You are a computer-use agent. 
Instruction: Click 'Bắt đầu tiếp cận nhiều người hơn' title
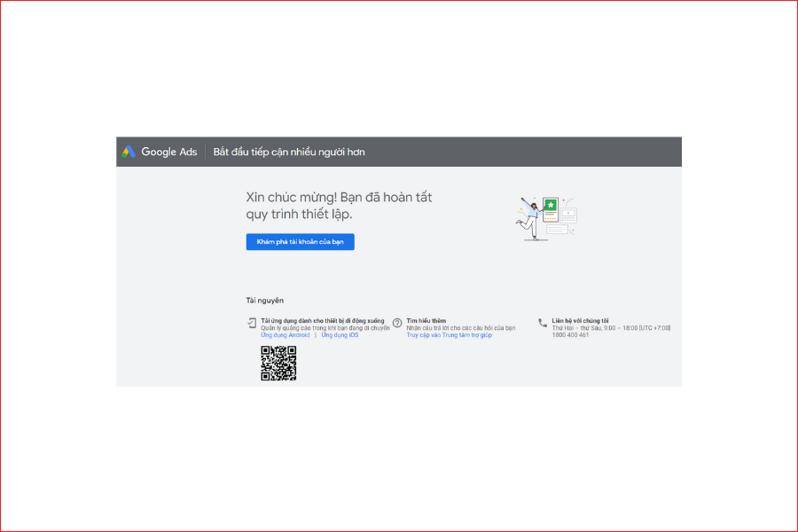pyautogui.click(x=289, y=152)
